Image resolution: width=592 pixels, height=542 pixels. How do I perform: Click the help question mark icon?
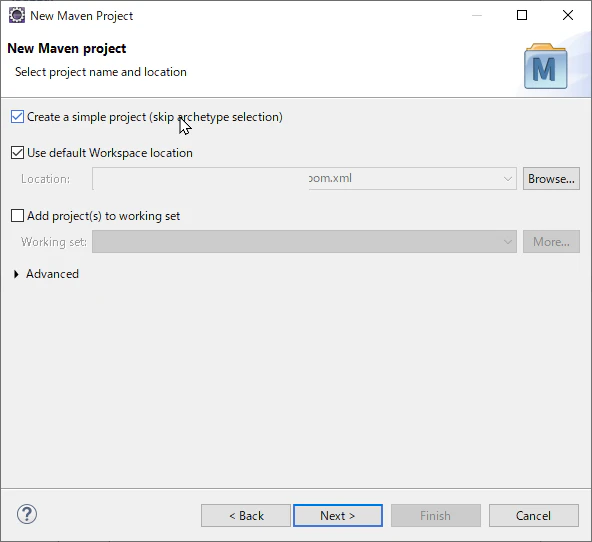pyautogui.click(x=27, y=514)
